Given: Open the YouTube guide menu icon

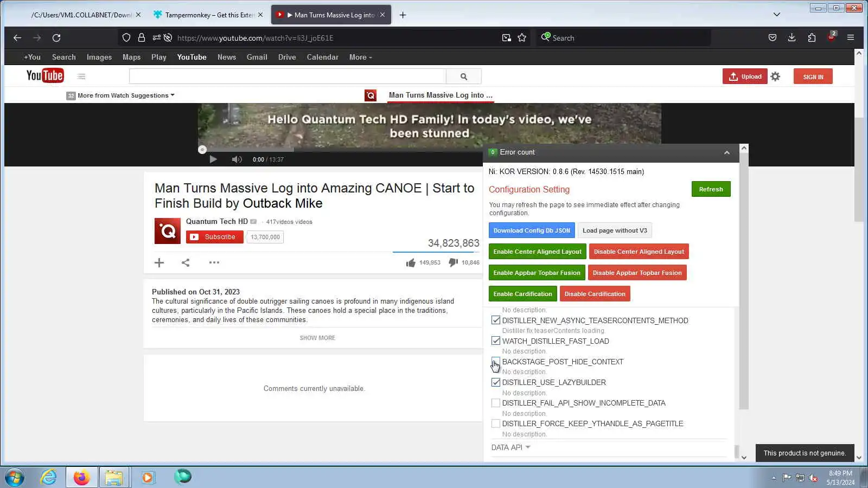Looking at the screenshot, I should click(x=81, y=76).
